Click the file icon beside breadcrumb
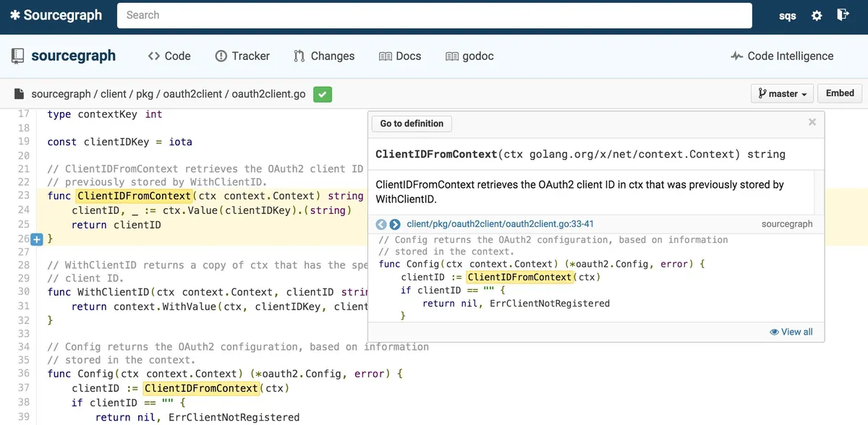 point(20,94)
